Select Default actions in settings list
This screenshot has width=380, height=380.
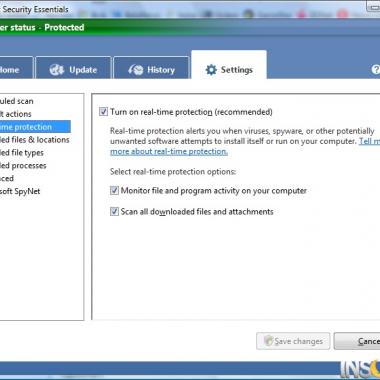[16, 114]
